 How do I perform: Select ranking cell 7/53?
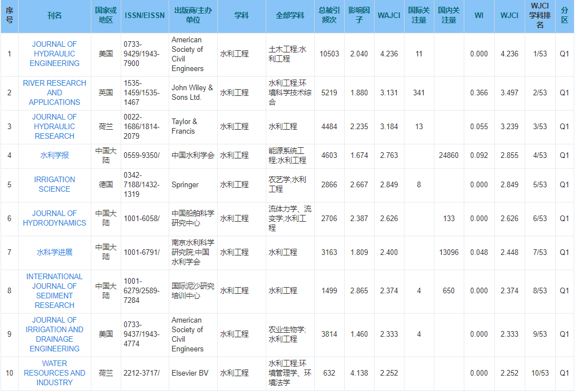point(540,252)
